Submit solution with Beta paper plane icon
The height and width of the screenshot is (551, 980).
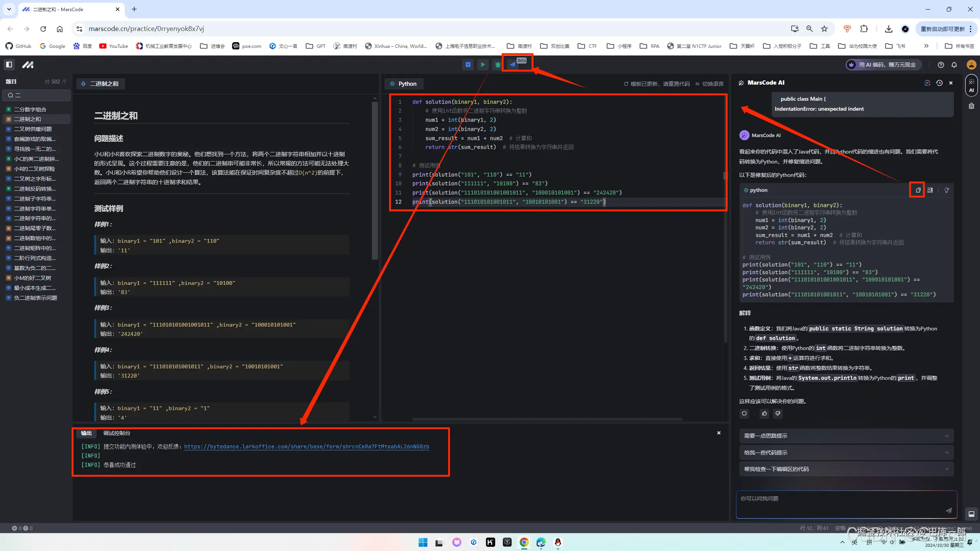[513, 65]
